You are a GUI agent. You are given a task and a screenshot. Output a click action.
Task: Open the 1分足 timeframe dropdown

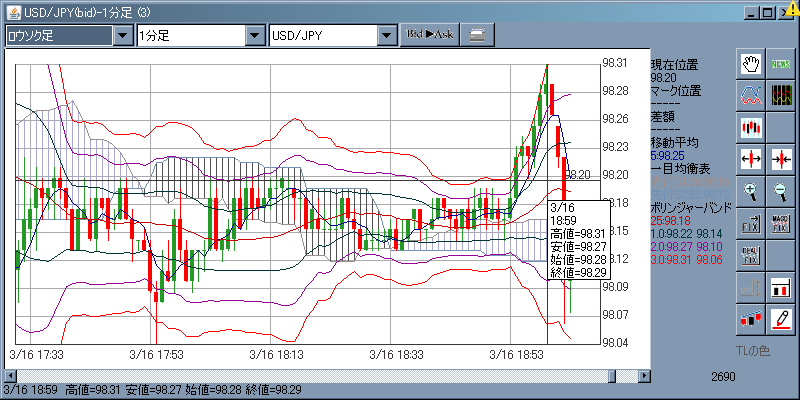coord(255,36)
